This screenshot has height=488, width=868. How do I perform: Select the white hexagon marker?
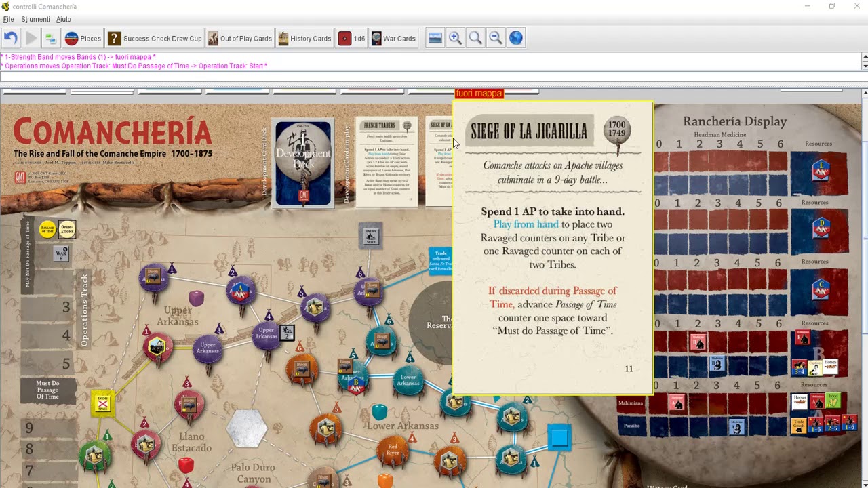pos(247,428)
